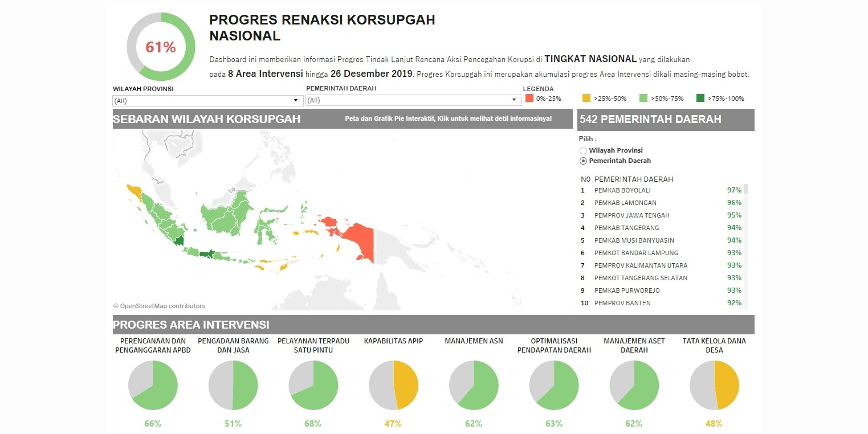Click the Perencanaan dan Penganggaran APBD pie chart
868x434 pixels.
click(x=153, y=385)
